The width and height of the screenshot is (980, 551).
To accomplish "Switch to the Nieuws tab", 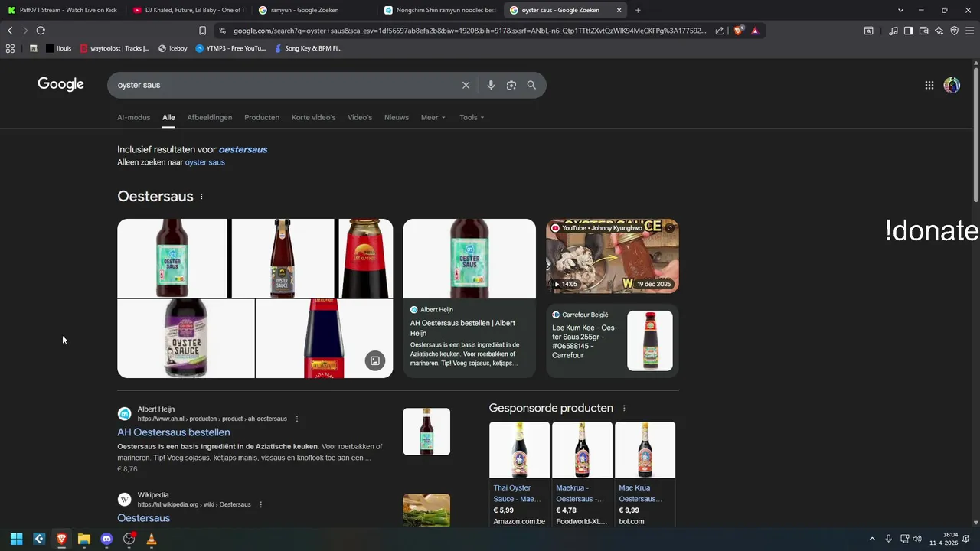I will tap(397, 117).
